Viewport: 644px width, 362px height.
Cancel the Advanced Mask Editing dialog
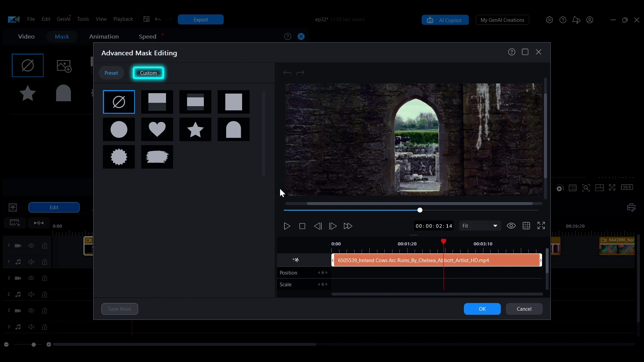524,309
